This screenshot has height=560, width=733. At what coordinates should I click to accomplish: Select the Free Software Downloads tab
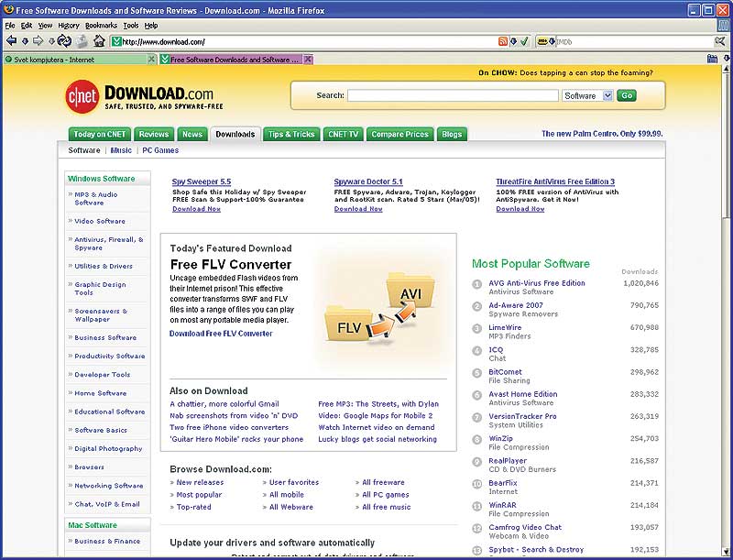(x=232, y=60)
